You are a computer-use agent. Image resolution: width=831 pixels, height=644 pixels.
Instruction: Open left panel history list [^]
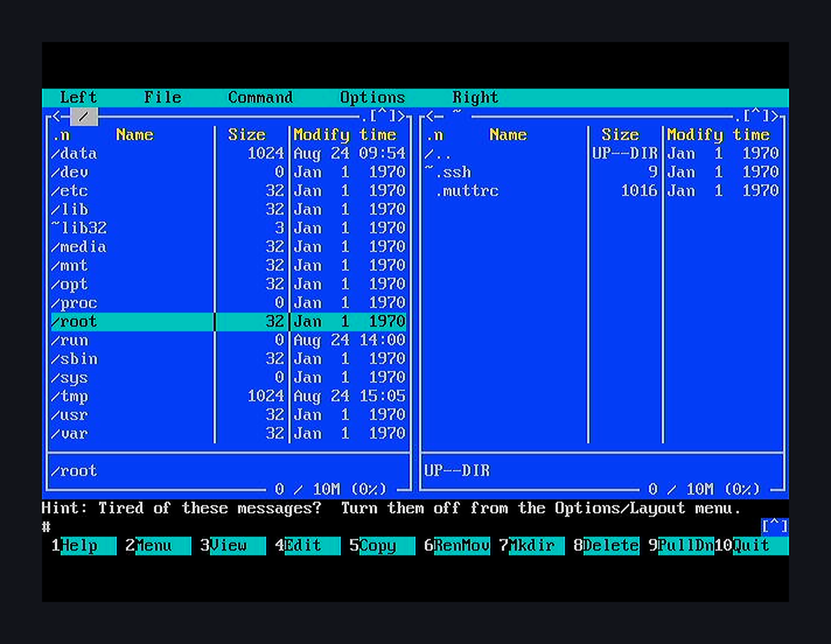pyautogui.click(x=382, y=116)
